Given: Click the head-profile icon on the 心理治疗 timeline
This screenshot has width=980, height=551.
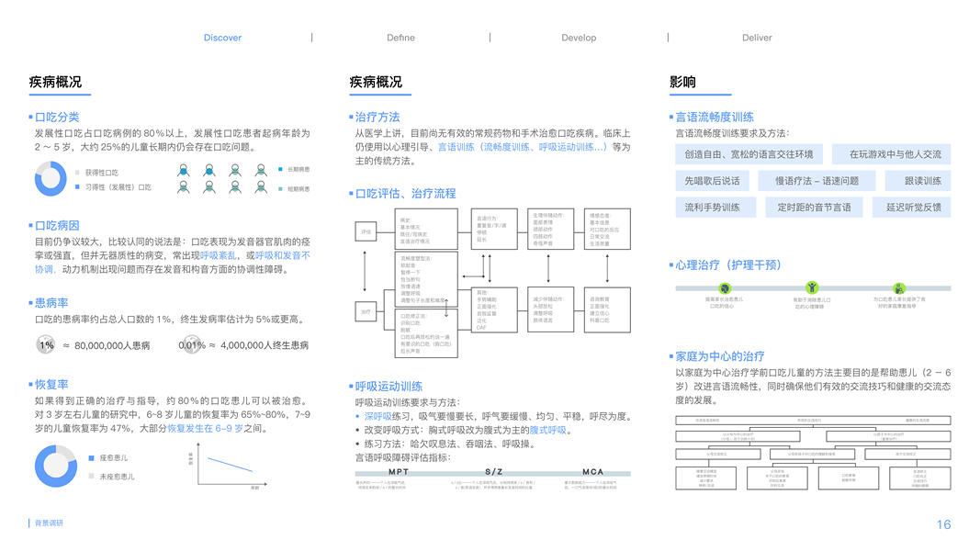Looking at the screenshot, I should pyautogui.click(x=725, y=288).
